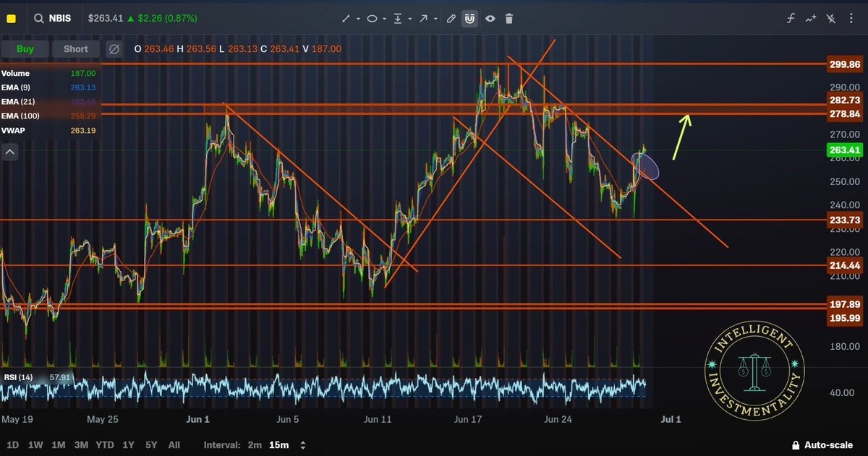Click the Short button
The width and height of the screenshot is (868, 456).
(x=76, y=49)
